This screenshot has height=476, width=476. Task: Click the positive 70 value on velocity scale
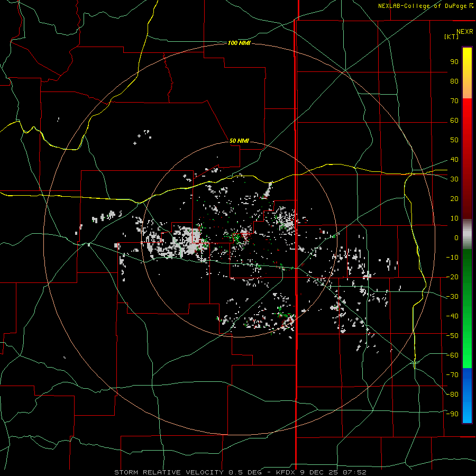tap(454, 101)
